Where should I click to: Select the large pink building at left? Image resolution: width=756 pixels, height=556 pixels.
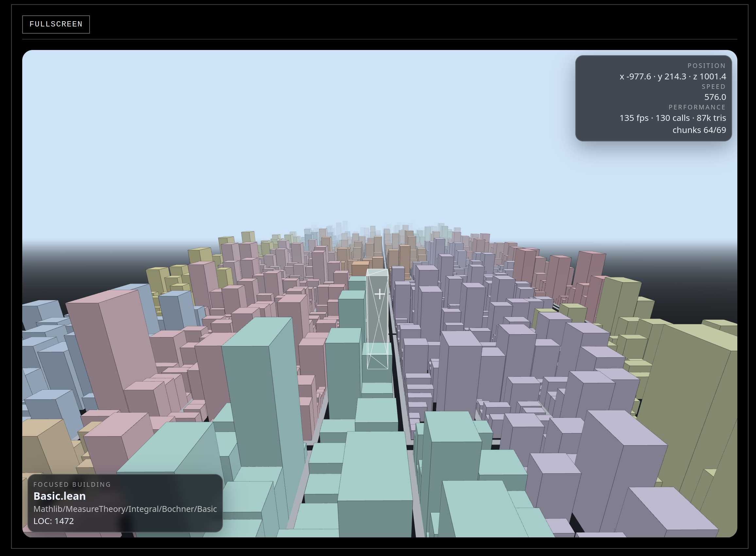pyautogui.click(x=111, y=343)
